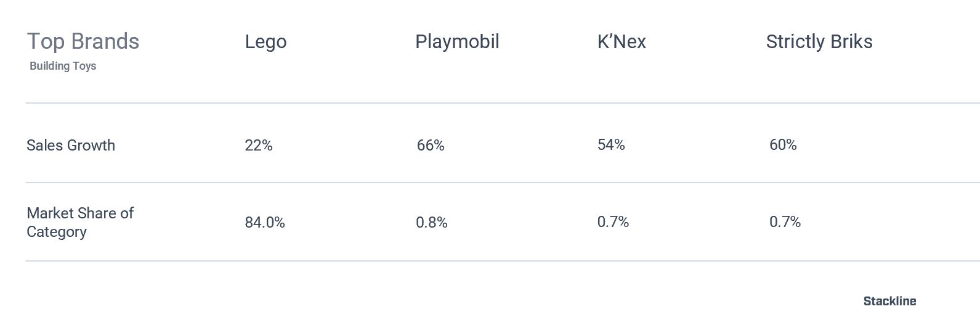Image resolution: width=980 pixels, height=322 pixels.
Task: Click the divider line below Sales Growth row
Action: (x=503, y=183)
